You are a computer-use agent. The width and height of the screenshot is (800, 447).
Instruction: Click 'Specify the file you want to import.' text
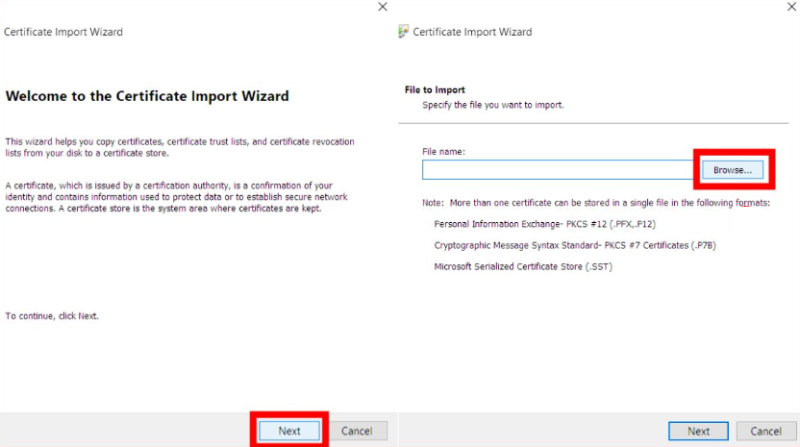(x=493, y=105)
